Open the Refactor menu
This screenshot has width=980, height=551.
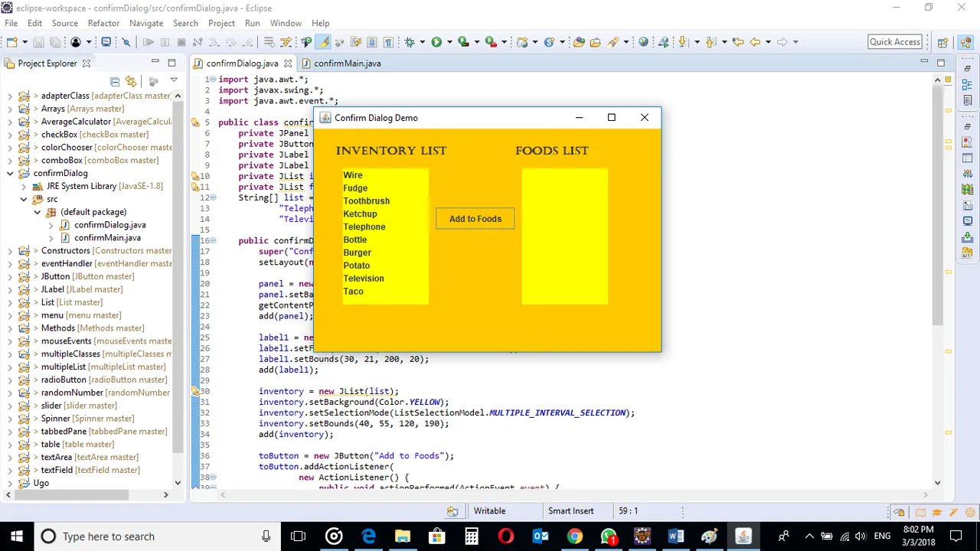(x=103, y=23)
